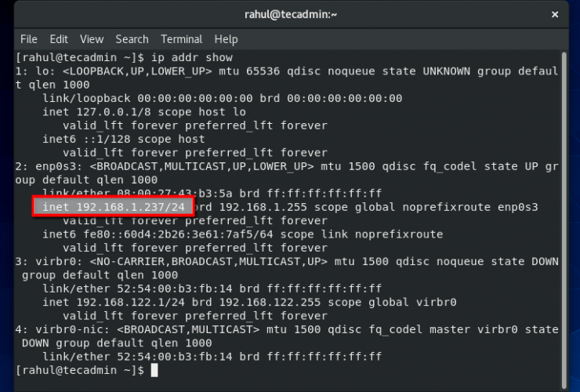The image size is (580, 392).
Task: Close the terminal window
Action: click(558, 13)
